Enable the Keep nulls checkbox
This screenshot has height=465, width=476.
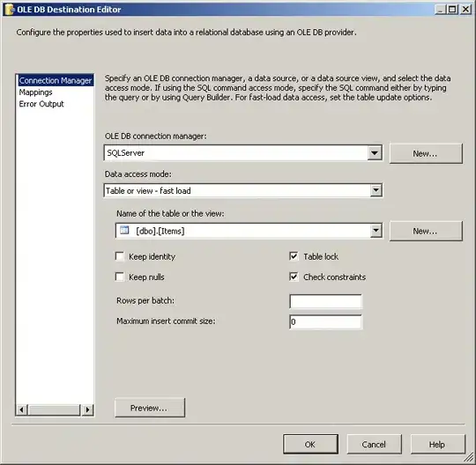click(120, 277)
